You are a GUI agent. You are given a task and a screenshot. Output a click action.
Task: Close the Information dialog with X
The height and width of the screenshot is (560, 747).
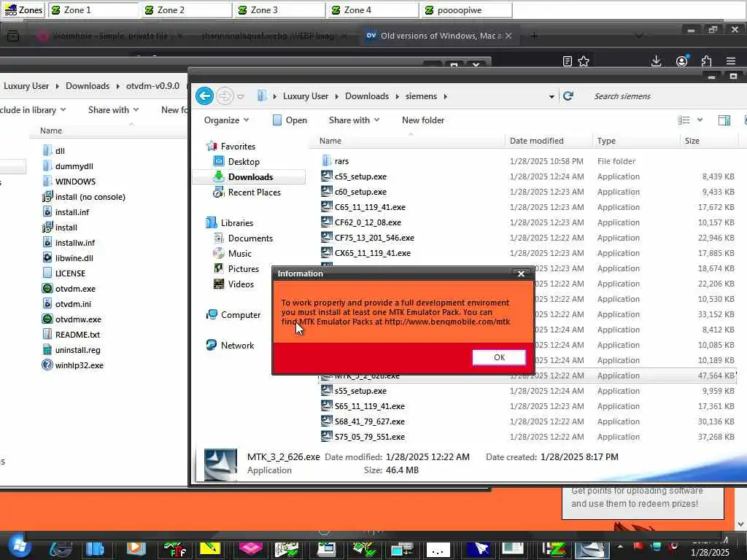(521, 274)
